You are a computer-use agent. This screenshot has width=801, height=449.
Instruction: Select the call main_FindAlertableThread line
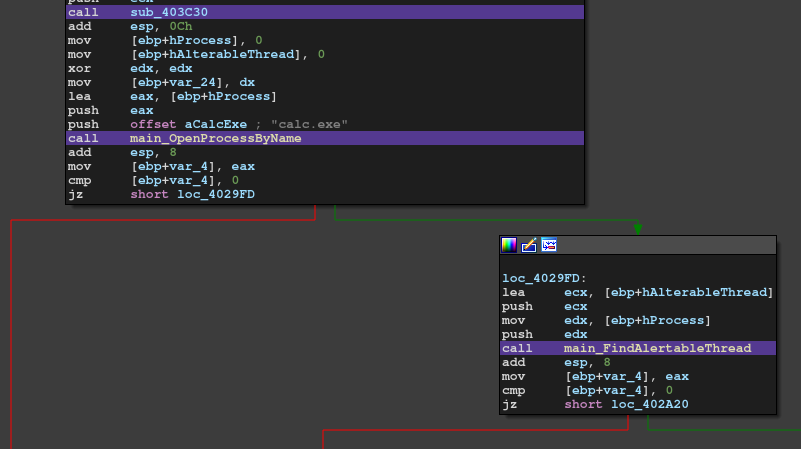638,348
